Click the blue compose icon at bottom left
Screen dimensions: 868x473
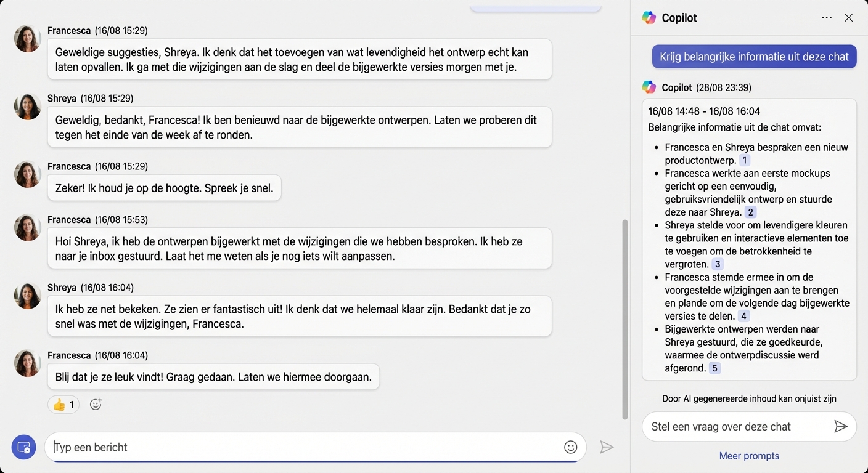tap(23, 447)
